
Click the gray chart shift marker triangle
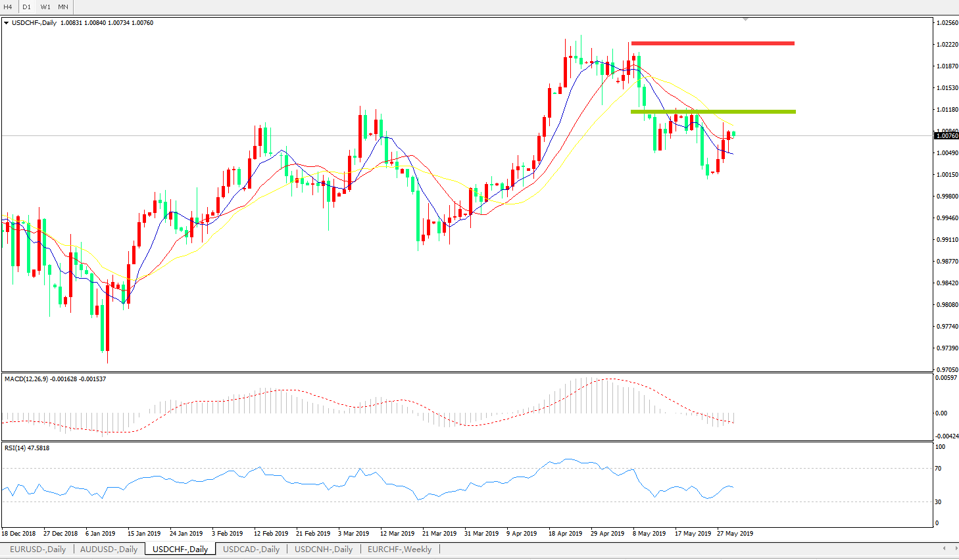point(745,20)
